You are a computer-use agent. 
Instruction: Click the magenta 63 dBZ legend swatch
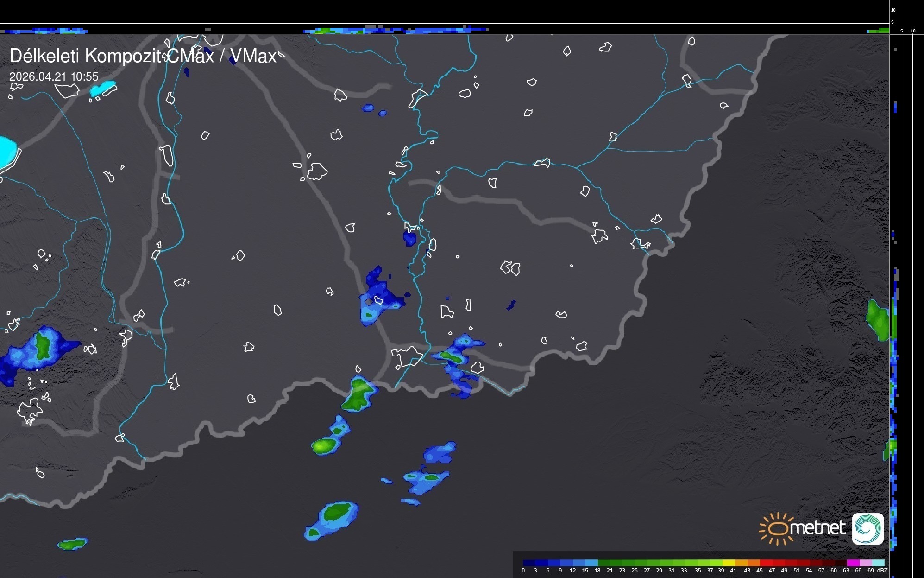pyautogui.click(x=852, y=563)
